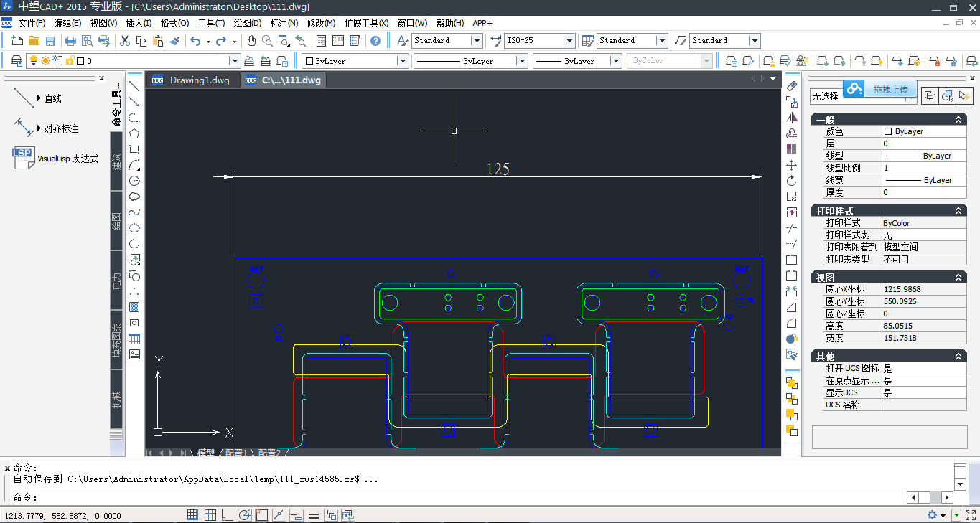Pick the Revision Cloud tool
Viewport: 980px width, 523px height.
(x=134, y=197)
